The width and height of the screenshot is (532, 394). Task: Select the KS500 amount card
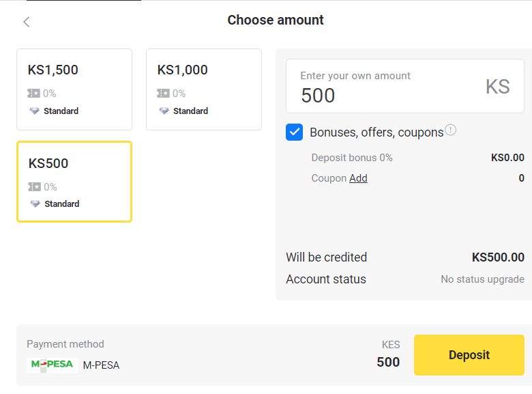point(74,182)
